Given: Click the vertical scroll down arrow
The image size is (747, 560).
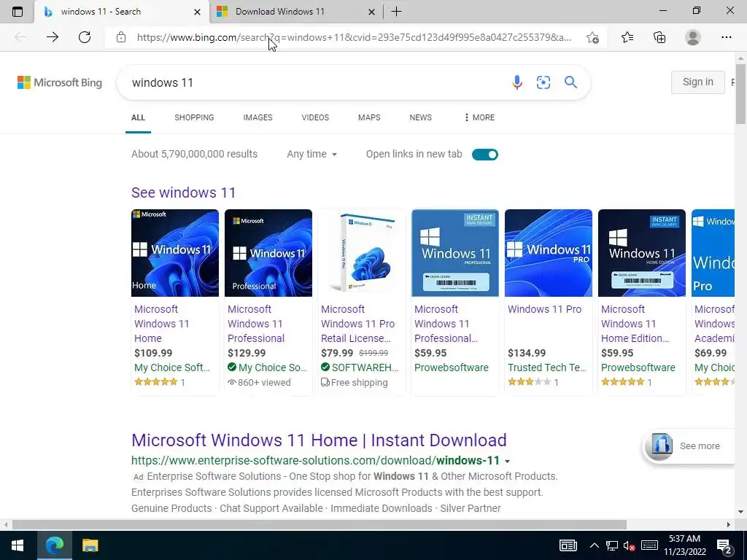Looking at the screenshot, I should (741, 512).
